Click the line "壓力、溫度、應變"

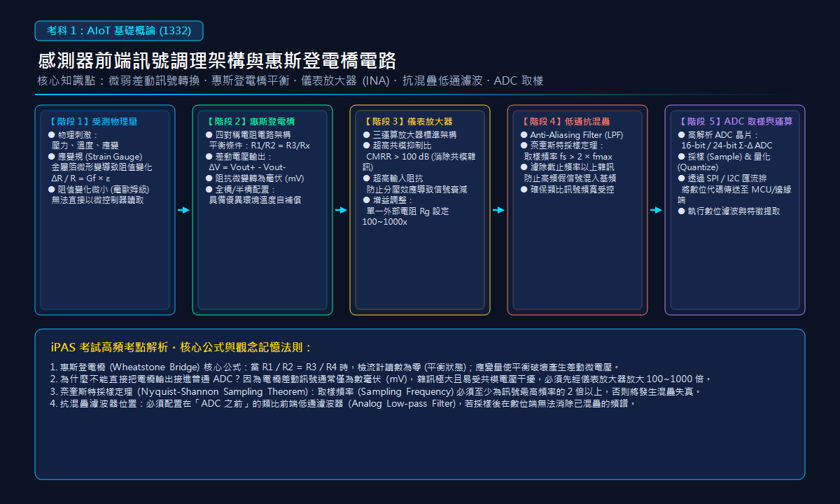coord(85,145)
